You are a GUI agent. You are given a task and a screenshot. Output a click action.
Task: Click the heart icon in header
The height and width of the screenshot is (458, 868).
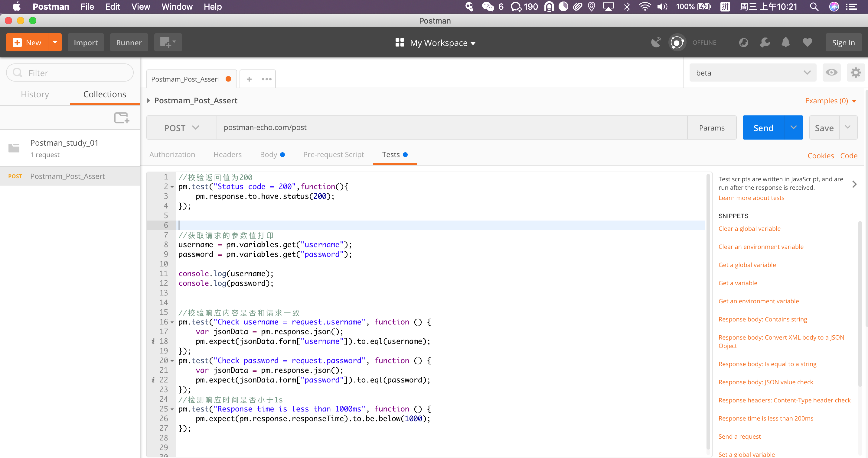(x=807, y=42)
